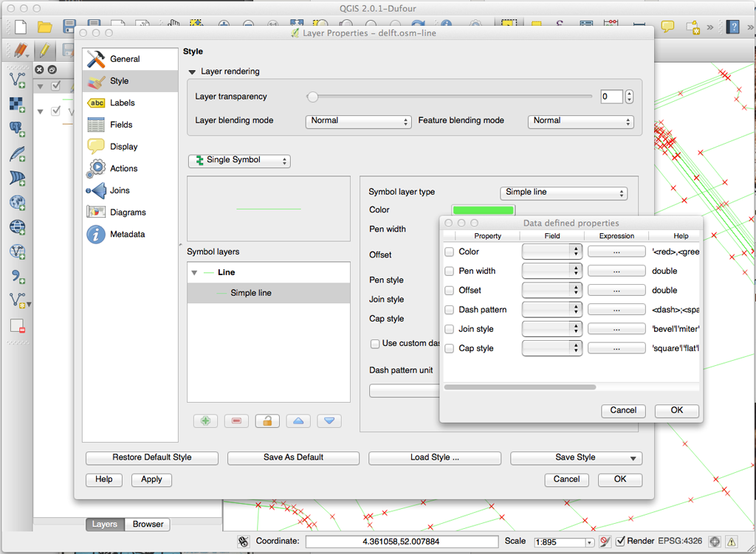Click the red remove symbol layer button
The height and width of the screenshot is (554, 756).
coord(236,420)
